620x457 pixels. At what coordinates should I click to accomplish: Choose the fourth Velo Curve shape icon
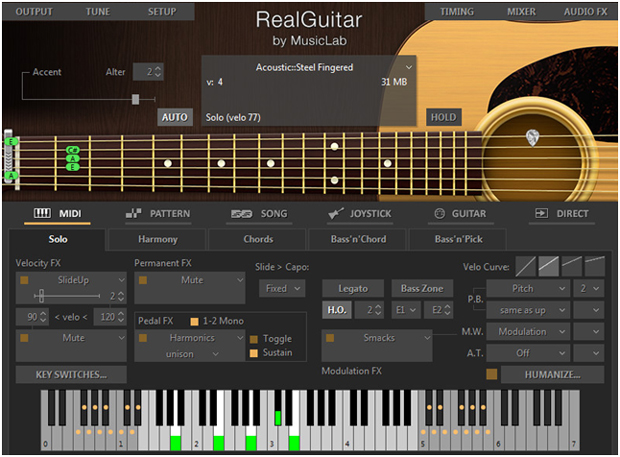click(x=595, y=265)
